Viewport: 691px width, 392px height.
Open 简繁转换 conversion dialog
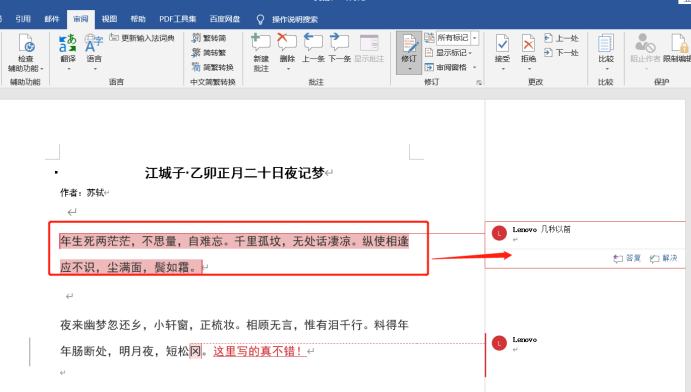(x=213, y=67)
